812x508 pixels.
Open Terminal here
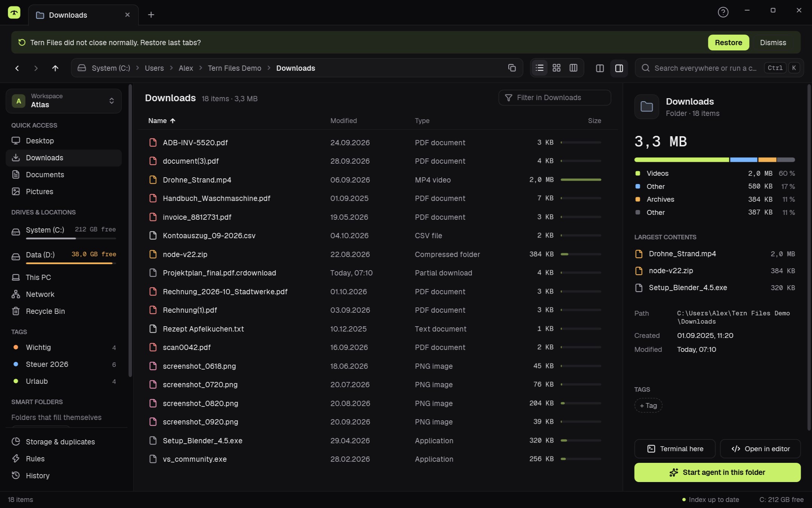tap(674, 449)
